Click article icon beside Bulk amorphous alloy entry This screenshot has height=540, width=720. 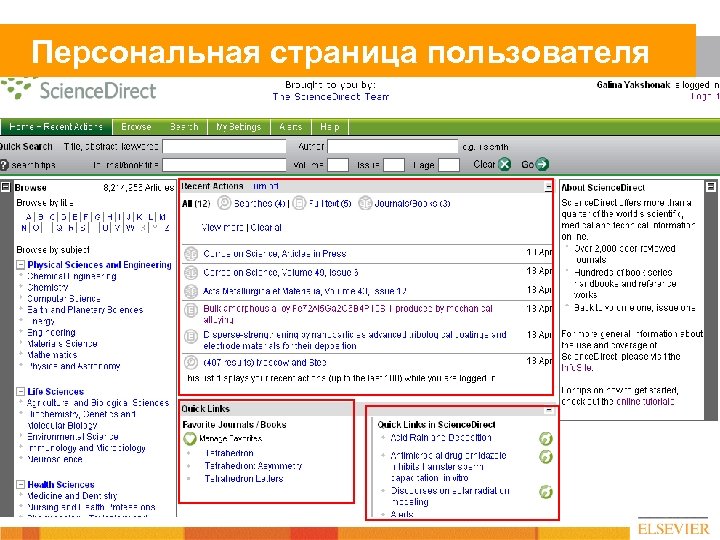click(191, 310)
